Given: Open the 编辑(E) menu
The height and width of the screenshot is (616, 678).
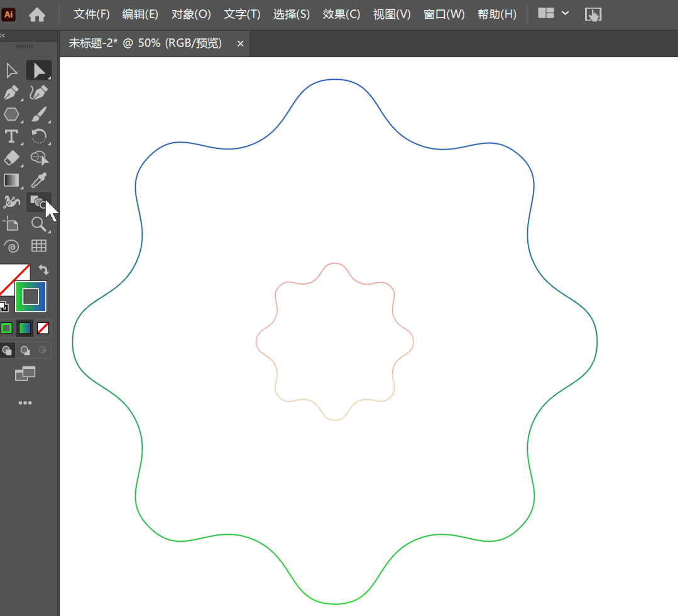Looking at the screenshot, I should 140,14.
